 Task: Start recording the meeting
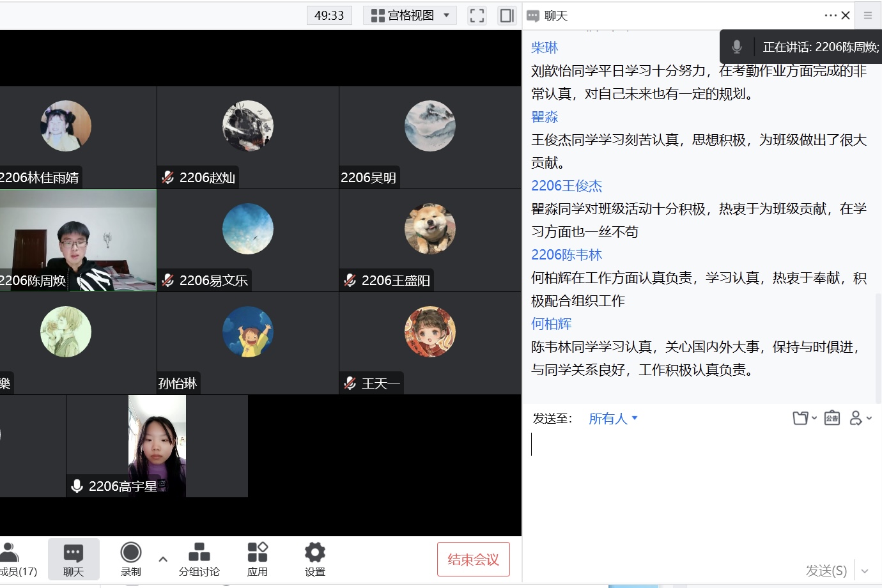(x=131, y=559)
